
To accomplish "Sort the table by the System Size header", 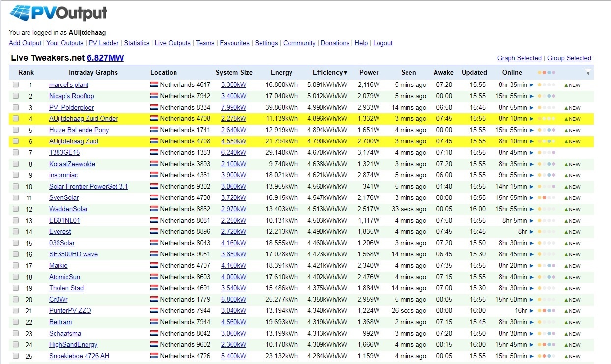I will 234,73.
